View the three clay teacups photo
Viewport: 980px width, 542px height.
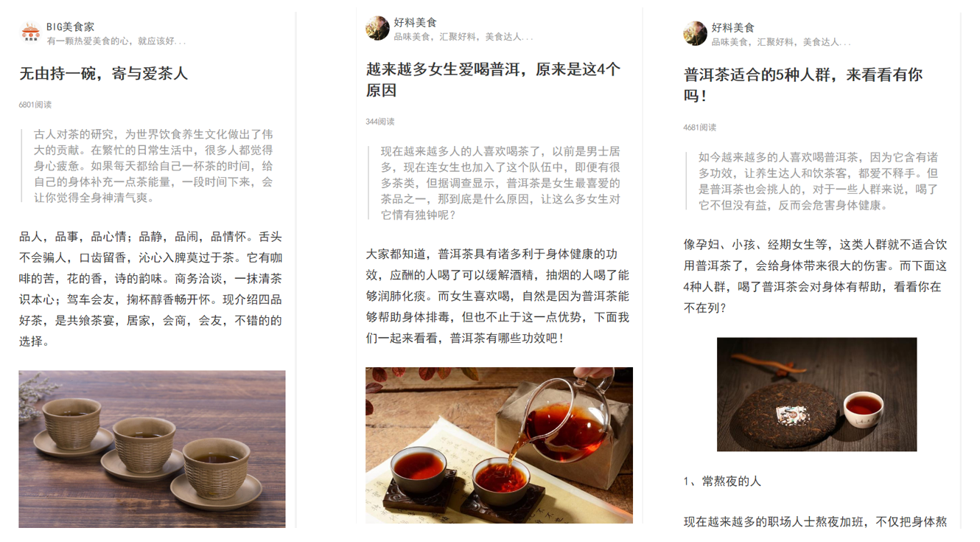[152, 449]
